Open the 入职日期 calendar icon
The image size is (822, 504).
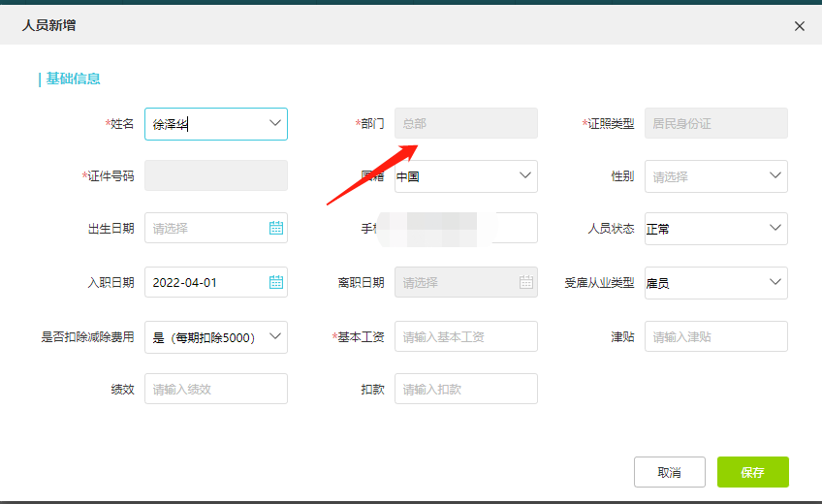275,282
